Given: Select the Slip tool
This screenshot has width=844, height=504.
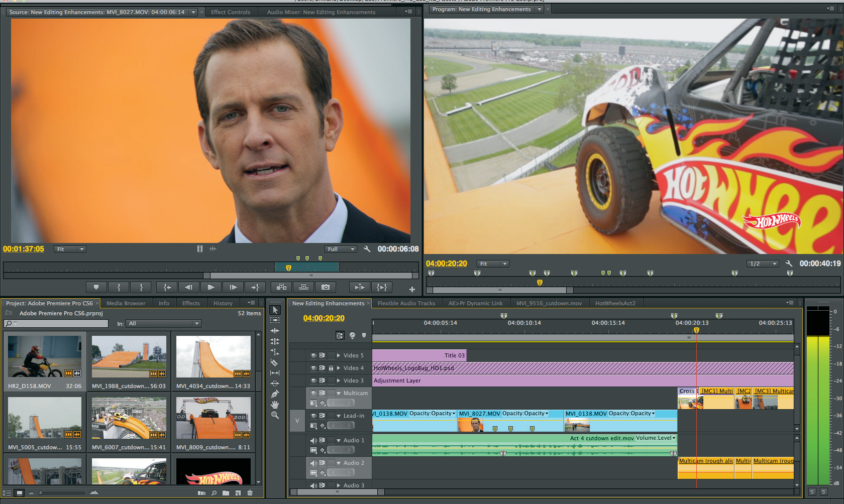Looking at the screenshot, I should 275,373.
